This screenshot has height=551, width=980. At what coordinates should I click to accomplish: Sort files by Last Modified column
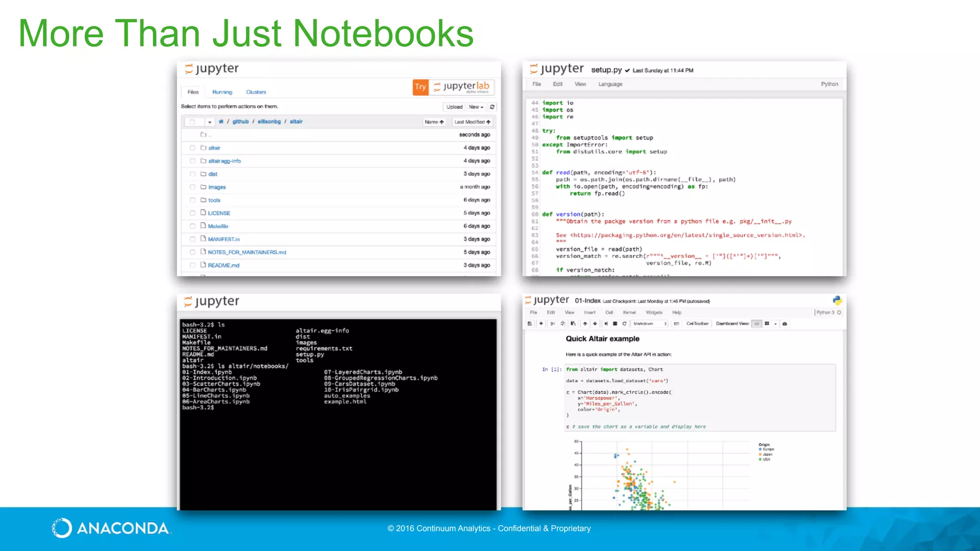pos(472,122)
